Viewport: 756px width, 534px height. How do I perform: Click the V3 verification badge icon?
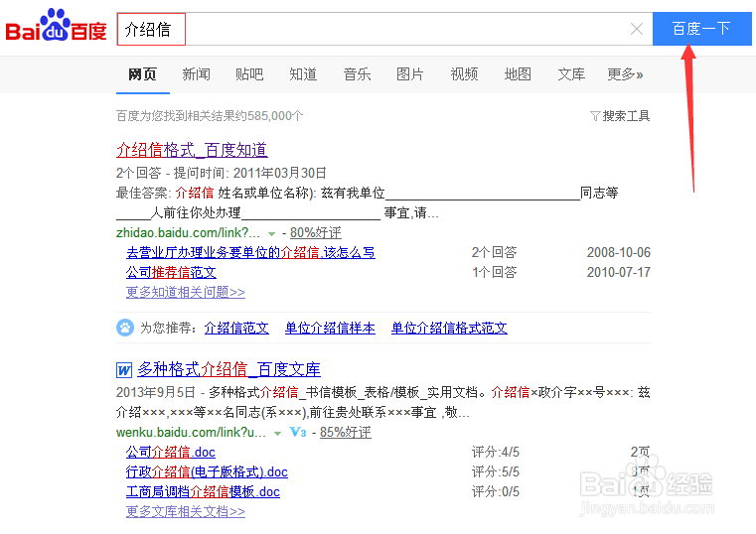click(x=297, y=432)
